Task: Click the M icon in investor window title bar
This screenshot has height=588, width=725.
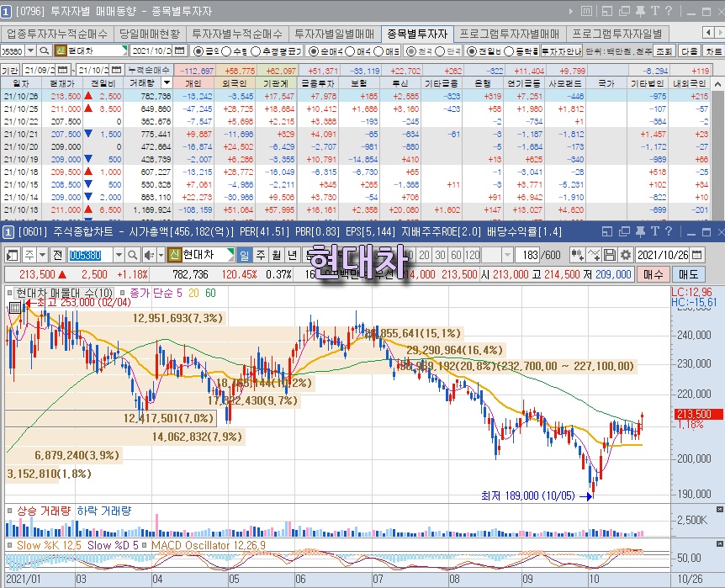Action: [586, 11]
